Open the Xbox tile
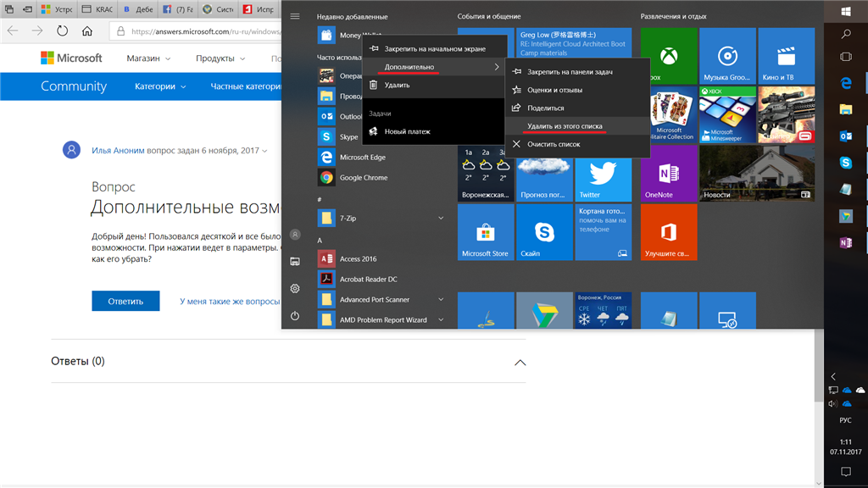The height and width of the screenshot is (488, 868). click(668, 56)
